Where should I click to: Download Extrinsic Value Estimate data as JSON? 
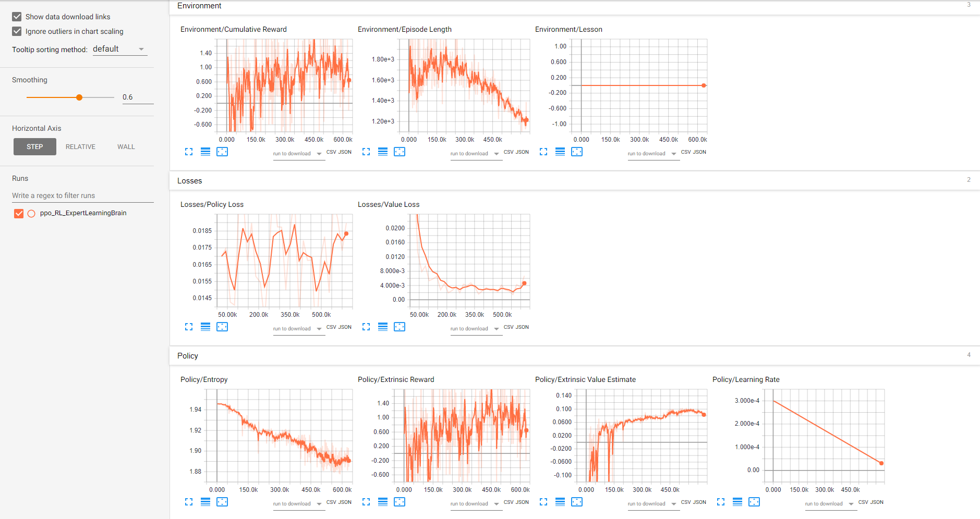(699, 502)
